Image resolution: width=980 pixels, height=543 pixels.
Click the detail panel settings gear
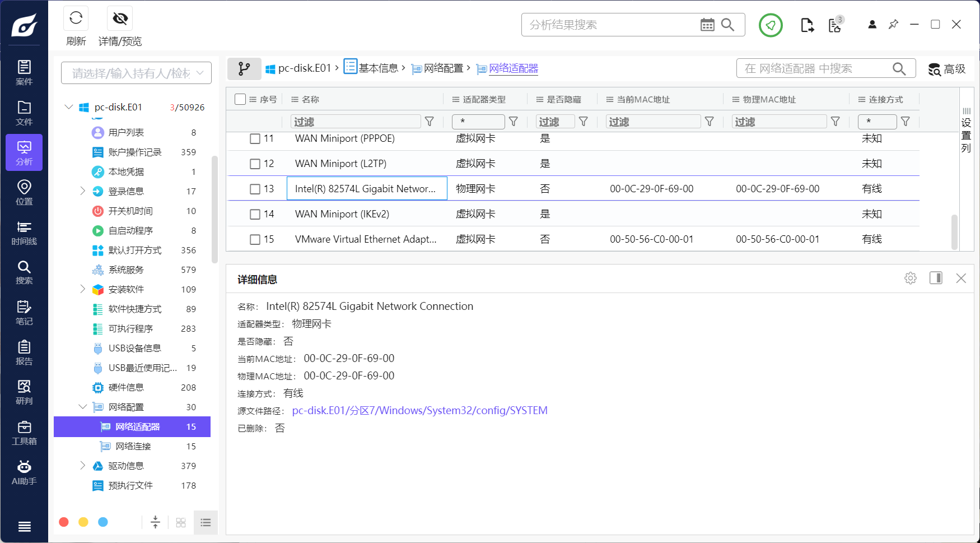[911, 278]
